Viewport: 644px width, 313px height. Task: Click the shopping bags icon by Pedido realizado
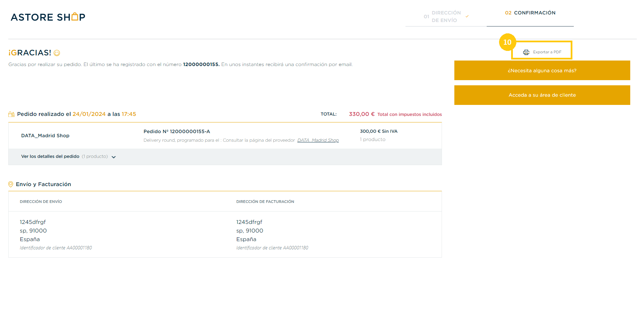11,114
